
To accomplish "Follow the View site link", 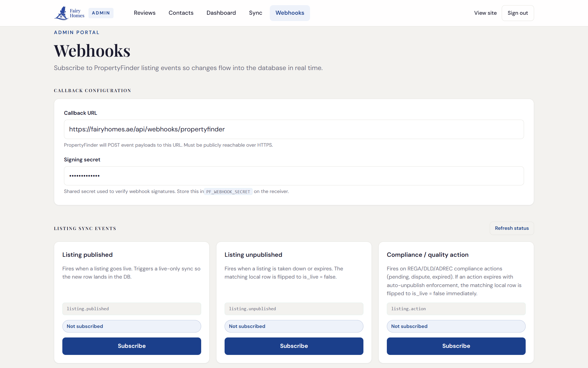I will click(x=485, y=13).
